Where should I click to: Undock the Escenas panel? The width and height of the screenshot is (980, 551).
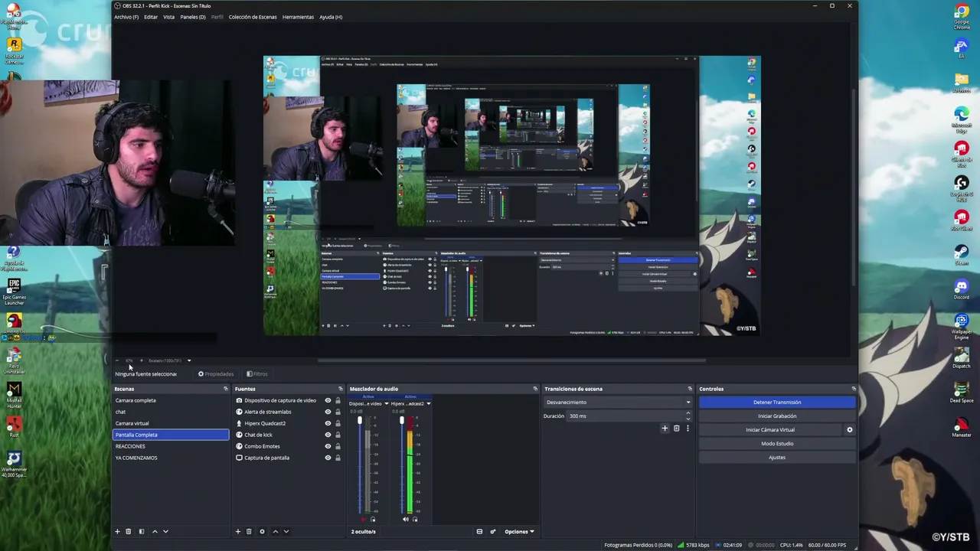coord(225,389)
